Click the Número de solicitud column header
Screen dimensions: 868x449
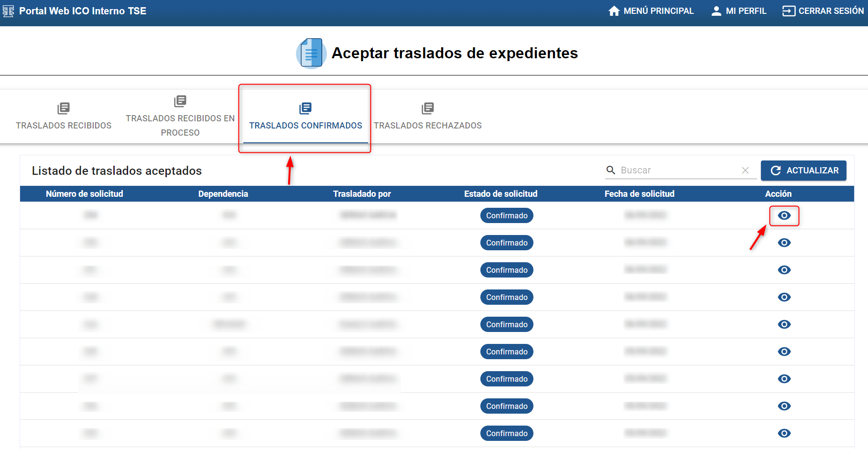[x=84, y=194]
